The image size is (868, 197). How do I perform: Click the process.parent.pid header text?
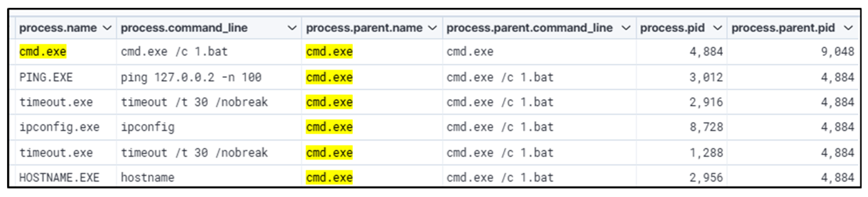[783, 28]
